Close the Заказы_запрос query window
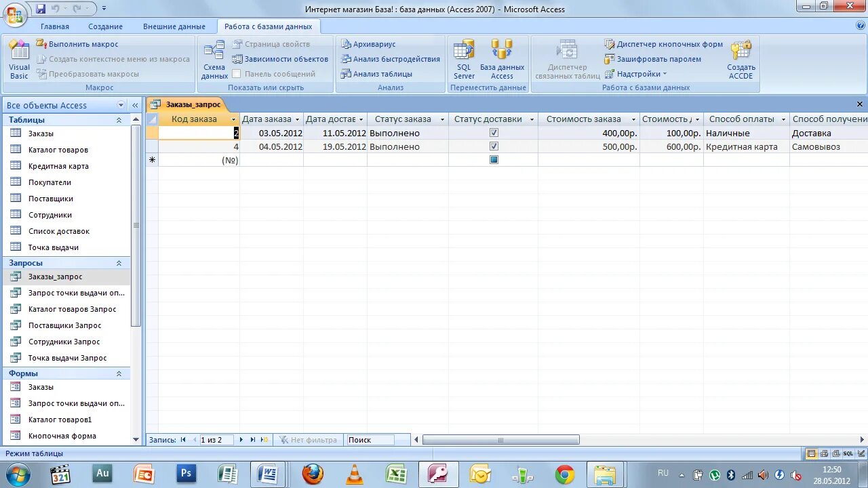Screen dimensions: 868x488 [x=860, y=104]
